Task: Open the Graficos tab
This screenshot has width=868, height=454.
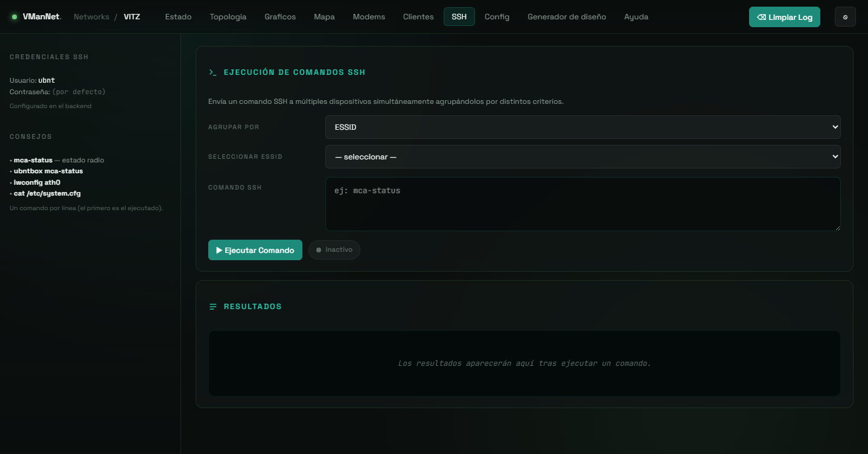Action: 280,17
